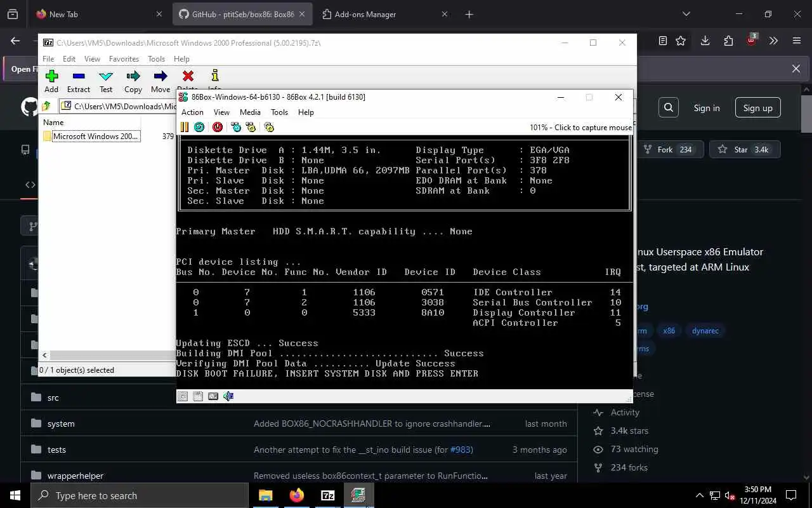Dismiss the Firefox notification bar with X

(796, 69)
